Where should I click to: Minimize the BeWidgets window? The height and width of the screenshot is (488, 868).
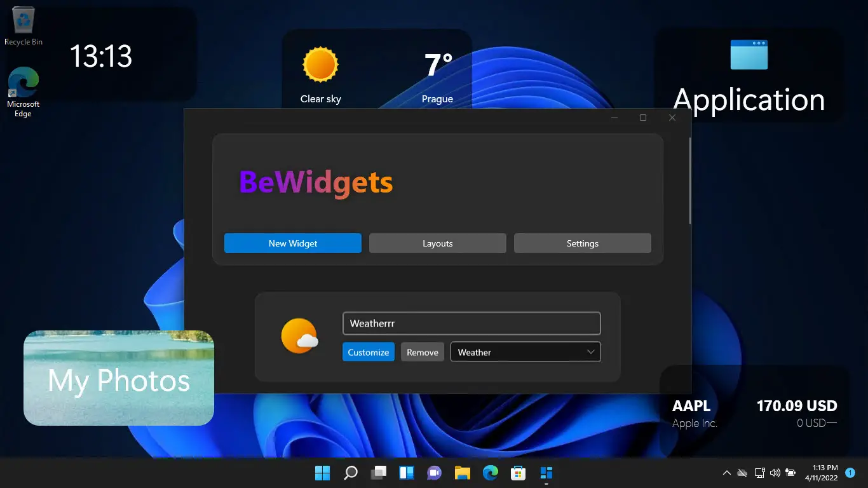[614, 118]
